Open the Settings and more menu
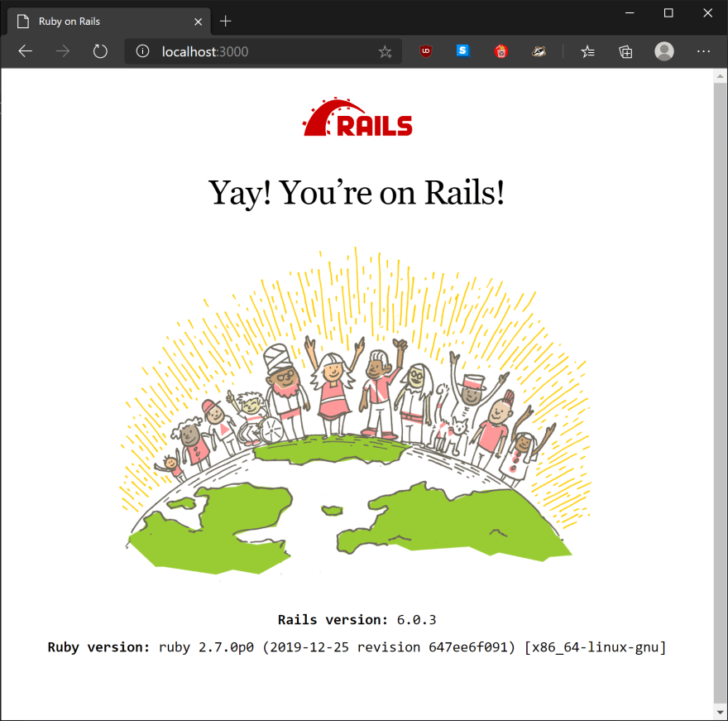Image resolution: width=728 pixels, height=721 pixels. click(x=703, y=51)
